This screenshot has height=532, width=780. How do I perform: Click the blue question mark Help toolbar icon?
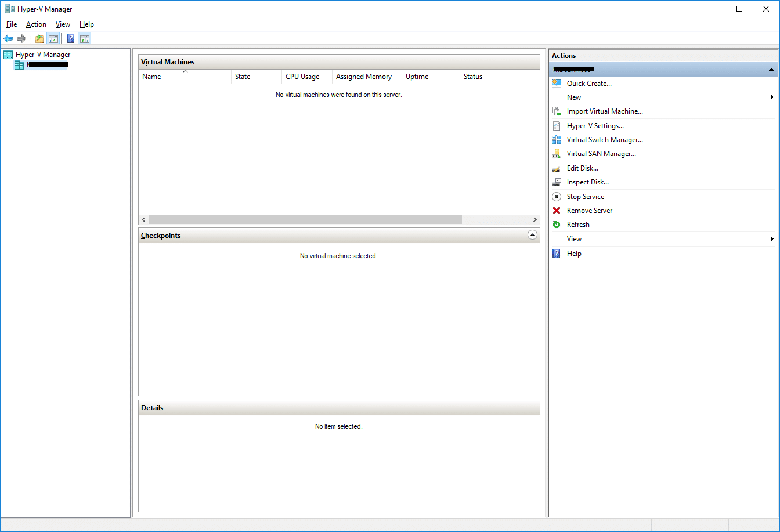pyautogui.click(x=71, y=38)
